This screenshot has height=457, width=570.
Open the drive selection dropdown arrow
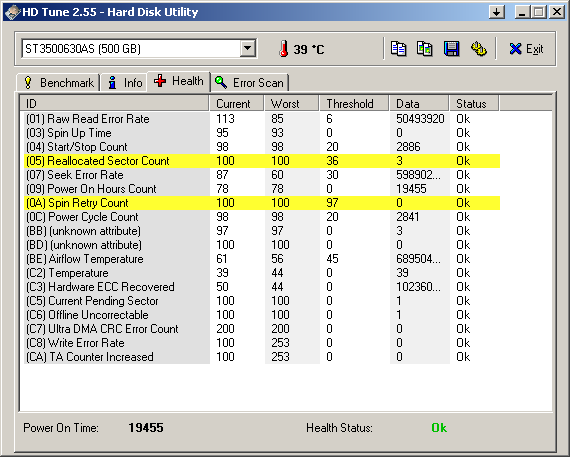(x=248, y=48)
